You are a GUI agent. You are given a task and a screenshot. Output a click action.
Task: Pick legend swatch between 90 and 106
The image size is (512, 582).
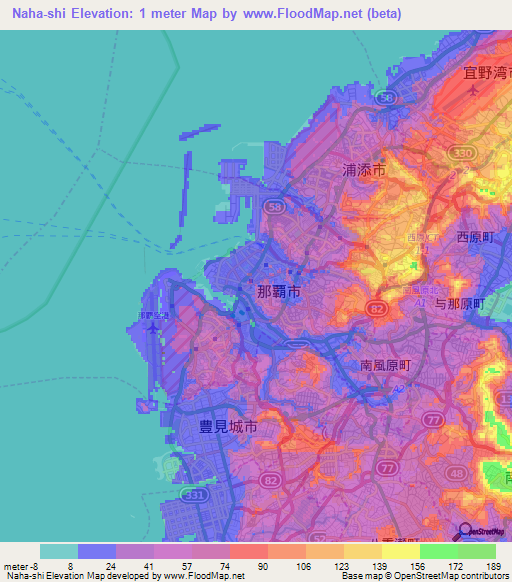287,552
